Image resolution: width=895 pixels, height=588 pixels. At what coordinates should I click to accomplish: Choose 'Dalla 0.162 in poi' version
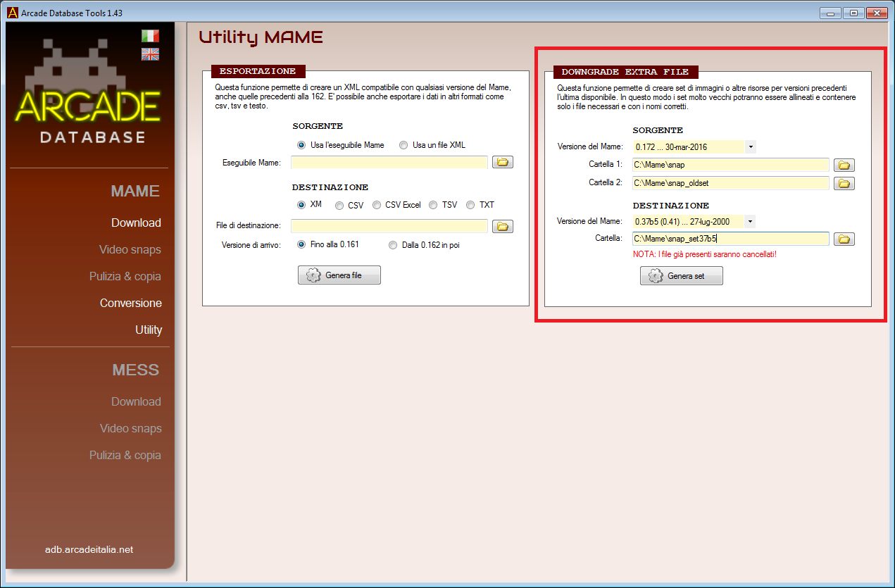(x=394, y=245)
